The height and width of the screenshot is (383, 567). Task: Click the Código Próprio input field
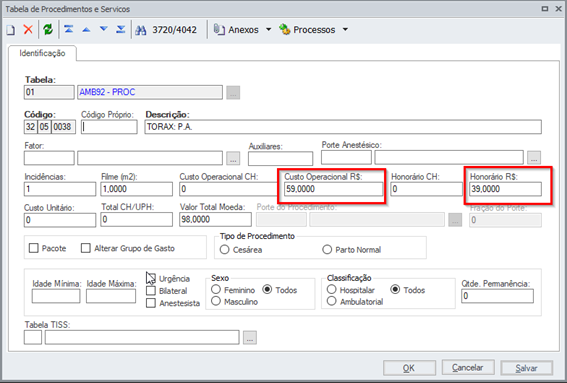click(x=109, y=127)
